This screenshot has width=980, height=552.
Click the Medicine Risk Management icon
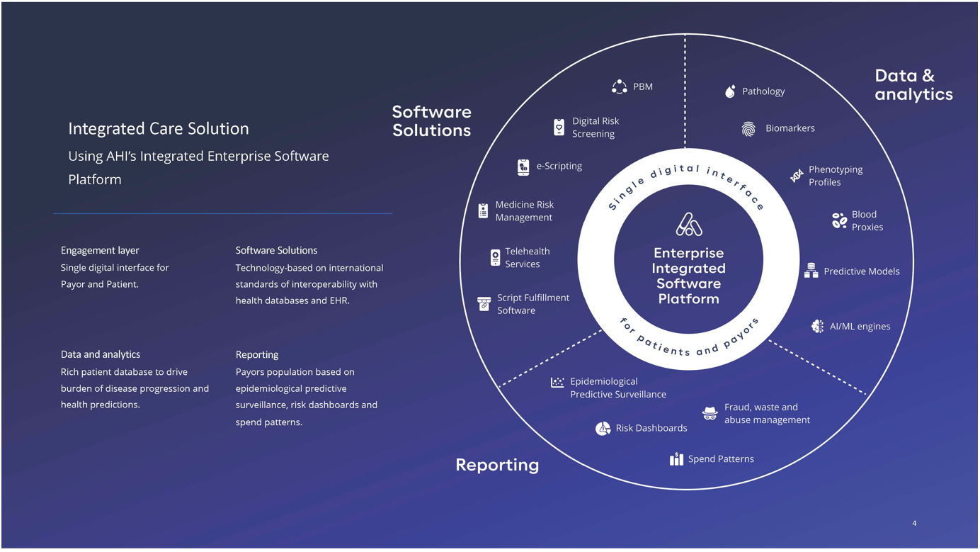(x=483, y=210)
